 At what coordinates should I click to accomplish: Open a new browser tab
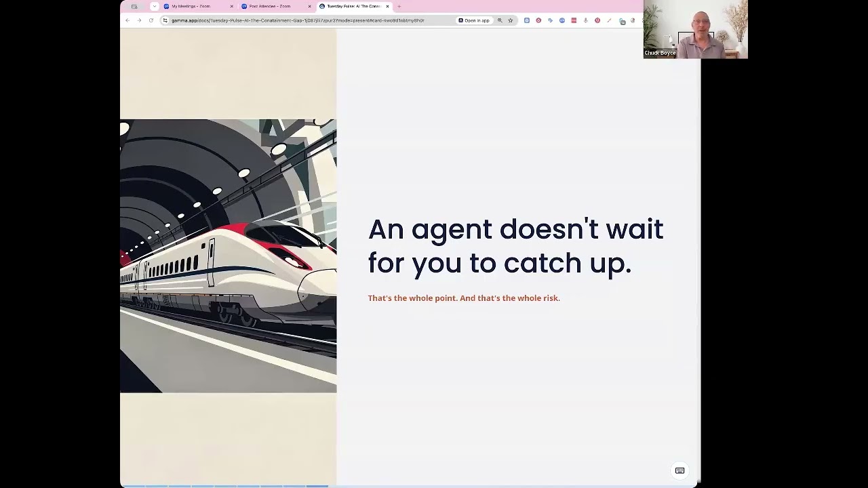pos(399,6)
